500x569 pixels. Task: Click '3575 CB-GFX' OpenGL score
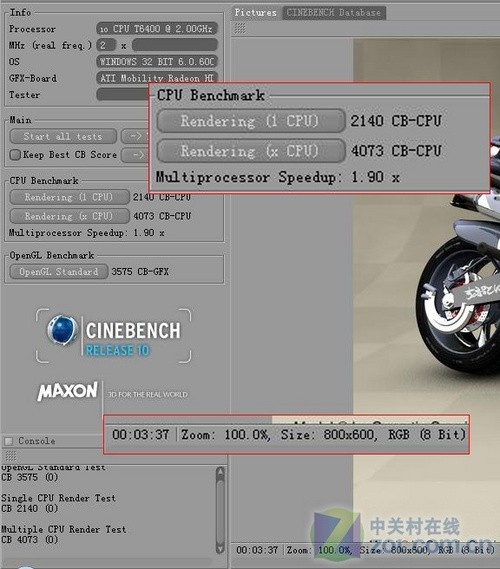click(x=140, y=271)
